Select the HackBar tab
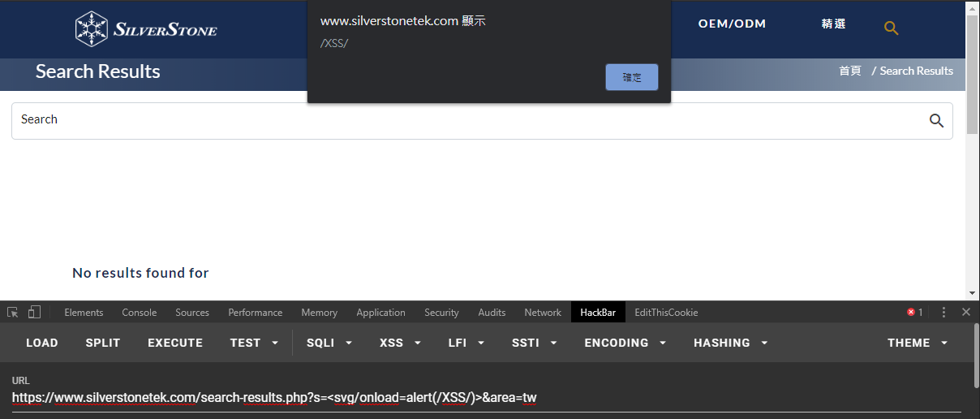This screenshot has width=980, height=419. tap(598, 312)
